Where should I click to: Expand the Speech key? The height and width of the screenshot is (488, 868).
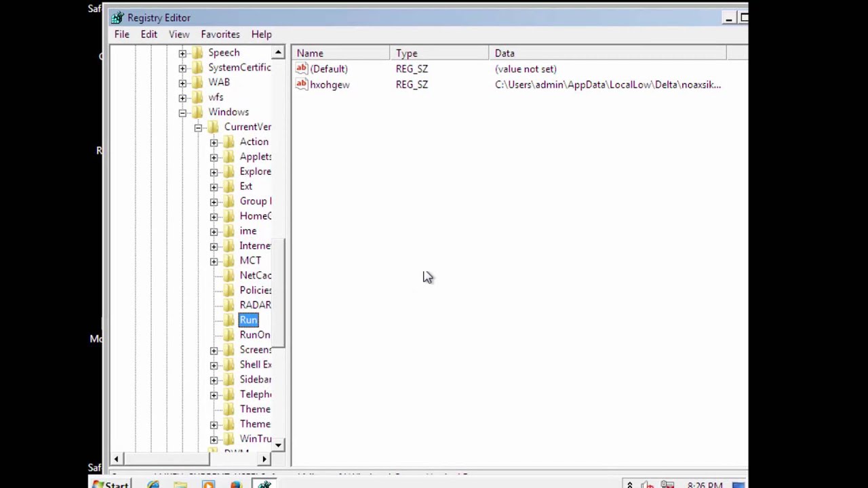click(x=182, y=53)
